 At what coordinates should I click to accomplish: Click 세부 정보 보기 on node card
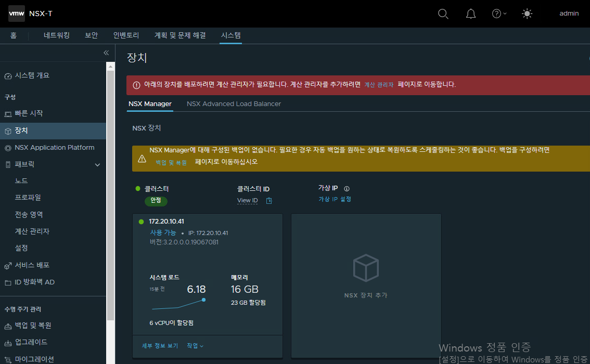point(160,346)
